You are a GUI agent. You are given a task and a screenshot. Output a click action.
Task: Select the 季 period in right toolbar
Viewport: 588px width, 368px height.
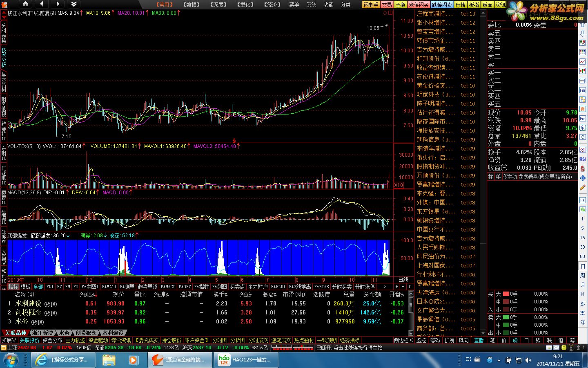[x=583, y=313]
